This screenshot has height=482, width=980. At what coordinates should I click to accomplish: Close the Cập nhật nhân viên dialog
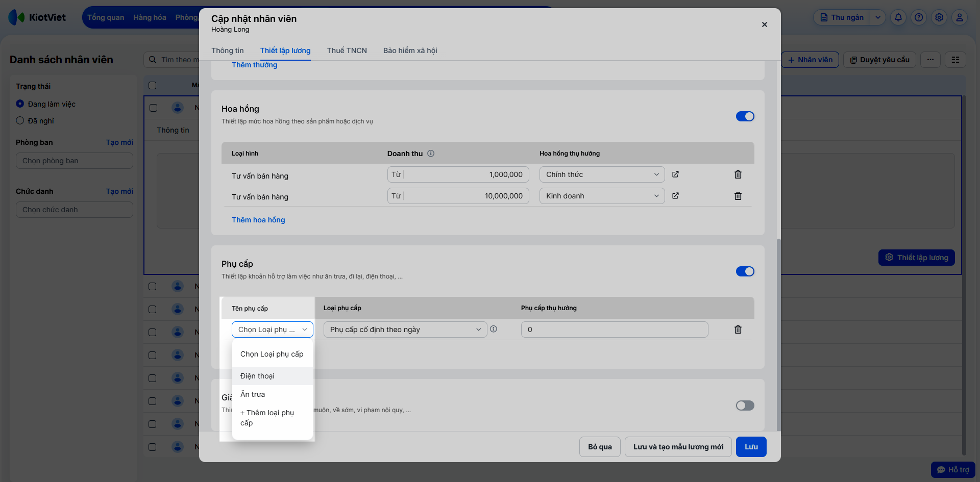pos(764,24)
